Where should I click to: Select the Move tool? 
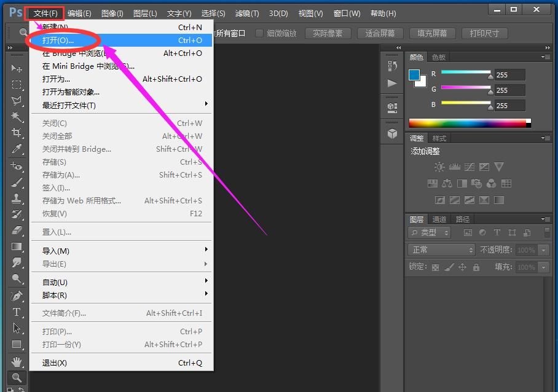pyautogui.click(x=17, y=68)
